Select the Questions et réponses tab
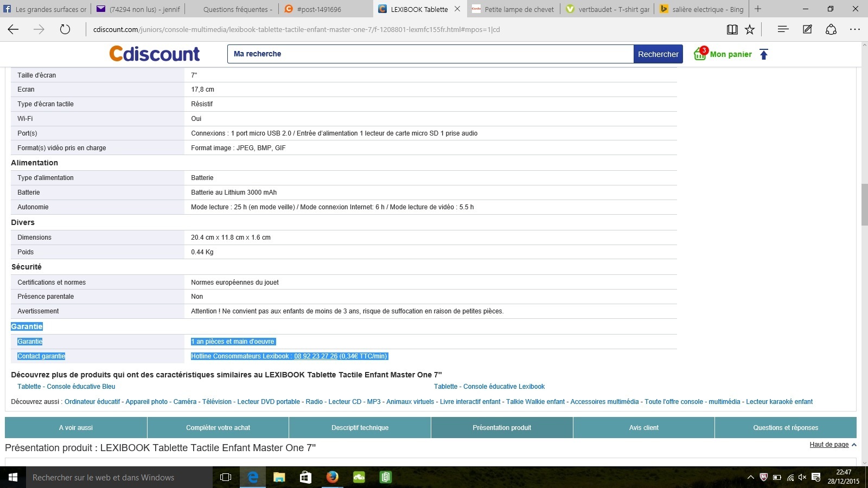 [785, 428]
